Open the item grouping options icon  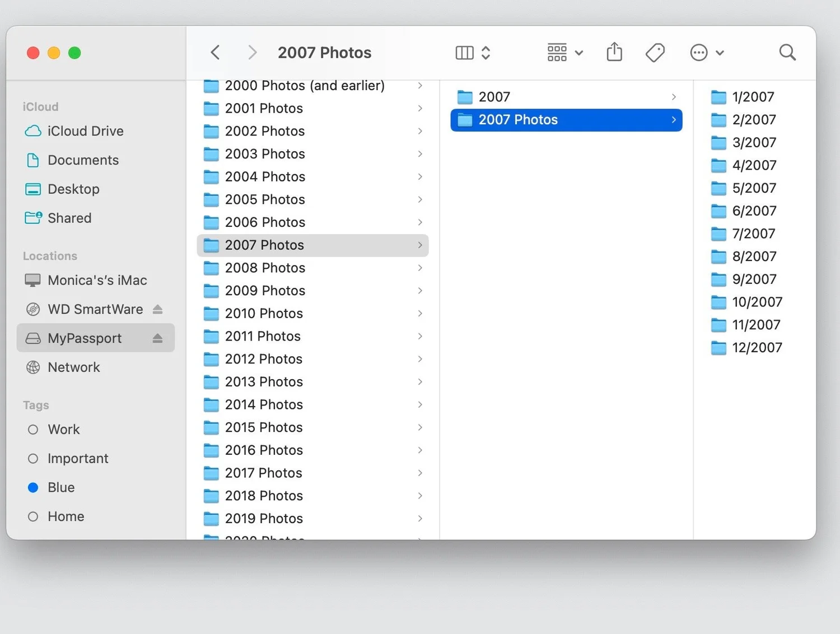click(557, 52)
